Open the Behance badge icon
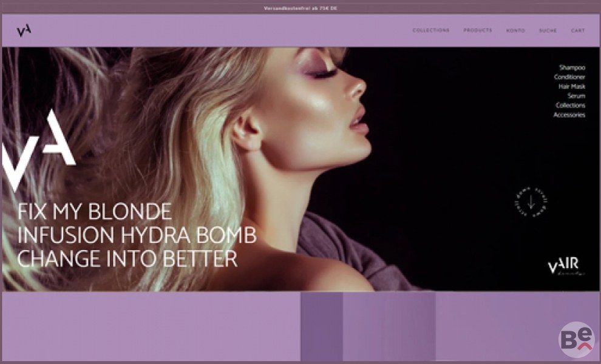Viewport: 601px width, 364px height. pyautogui.click(x=576, y=340)
